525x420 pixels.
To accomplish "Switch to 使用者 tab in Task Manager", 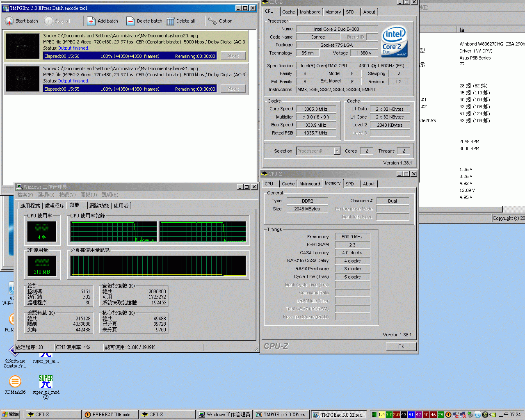I will click(121, 205).
